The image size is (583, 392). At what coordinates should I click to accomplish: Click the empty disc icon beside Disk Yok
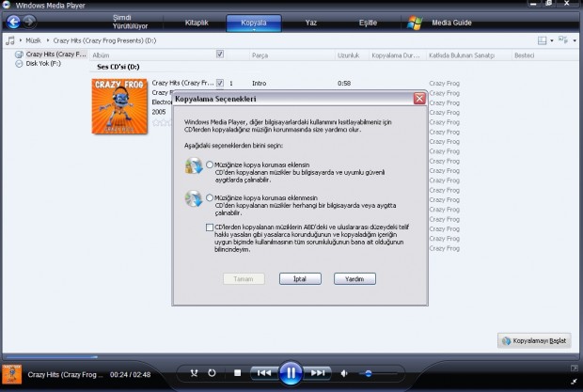pos(19,64)
